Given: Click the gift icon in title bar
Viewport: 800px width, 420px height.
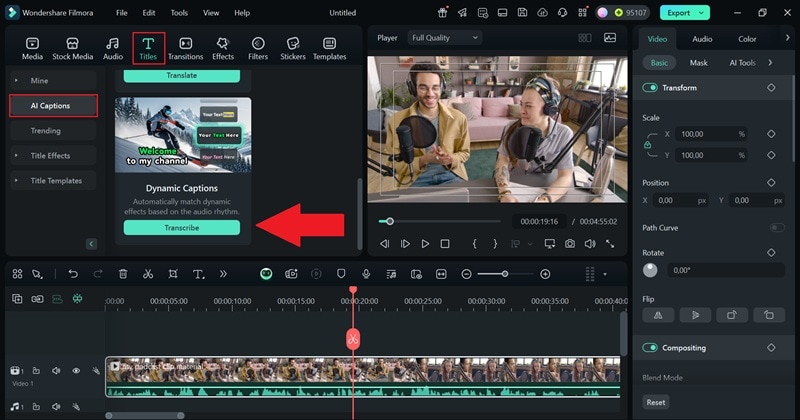Looking at the screenshot, I should pos(442,13).
